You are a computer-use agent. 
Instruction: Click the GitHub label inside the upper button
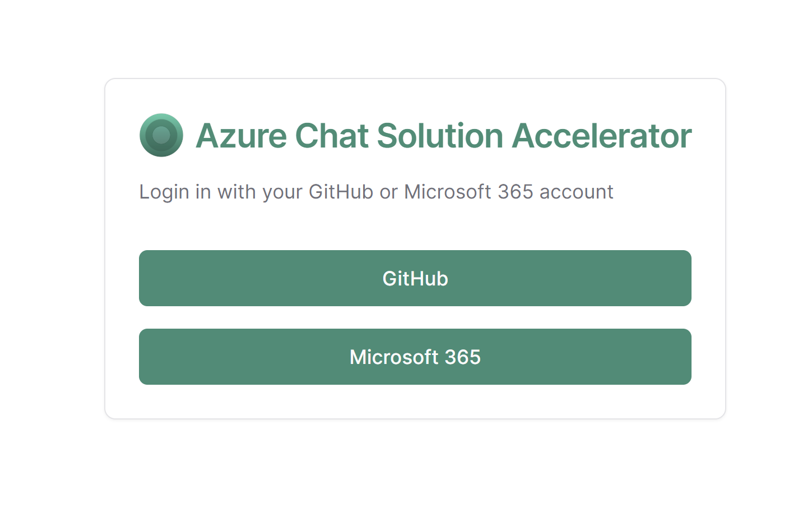tap(415, 278)
